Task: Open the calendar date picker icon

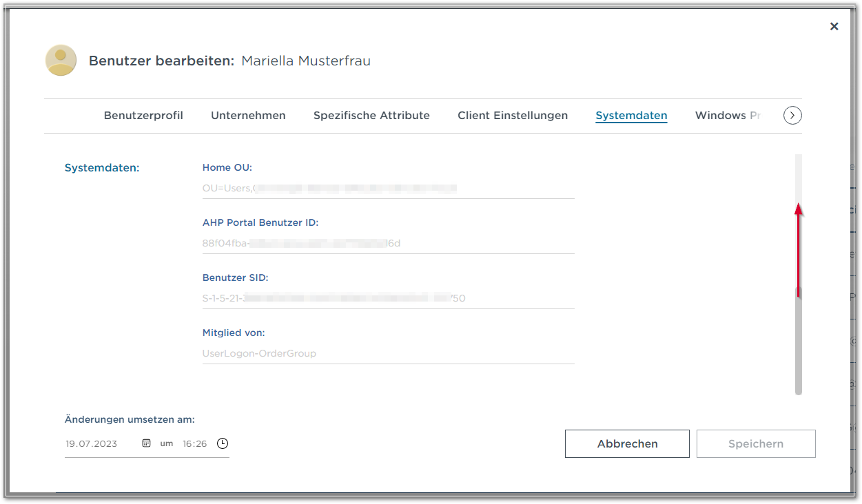Action: 146,443
